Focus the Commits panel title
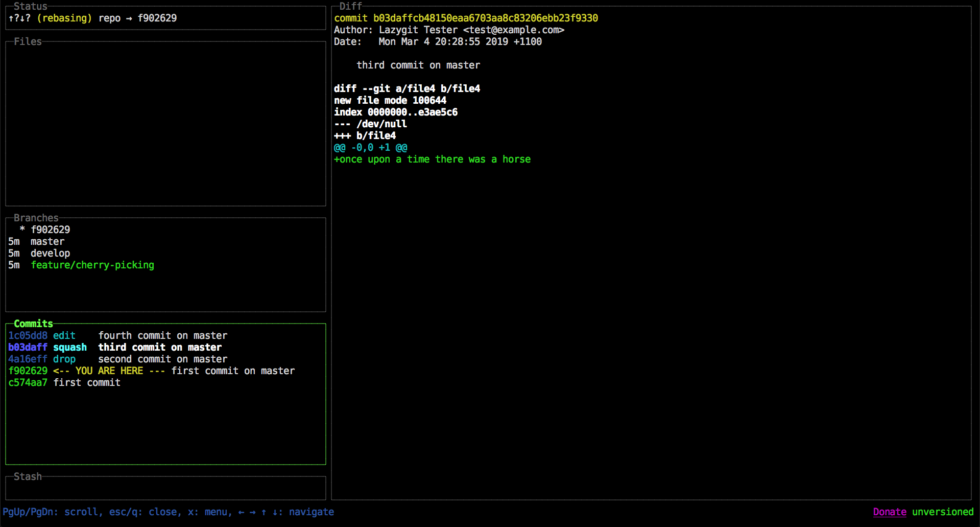The width and height of the screenshot is (980, 527). click(33, 324)
